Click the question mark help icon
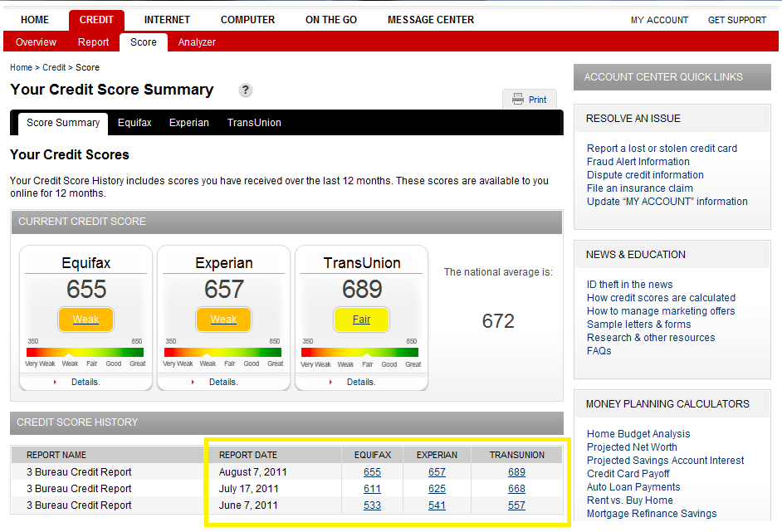Image resolution: width=782 pixels, height=532 pixels. click(x=246, y=90)
